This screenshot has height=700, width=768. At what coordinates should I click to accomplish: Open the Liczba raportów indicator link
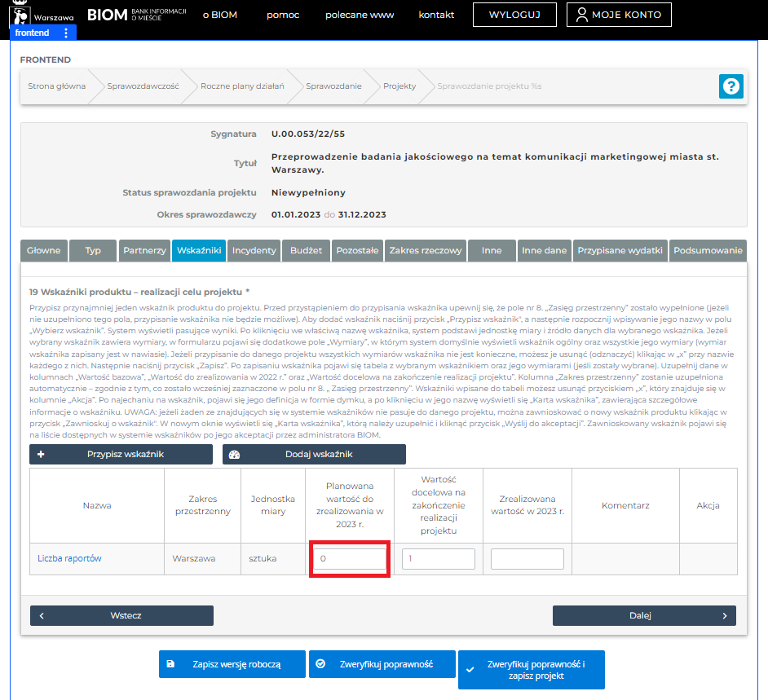pos(69,558)
